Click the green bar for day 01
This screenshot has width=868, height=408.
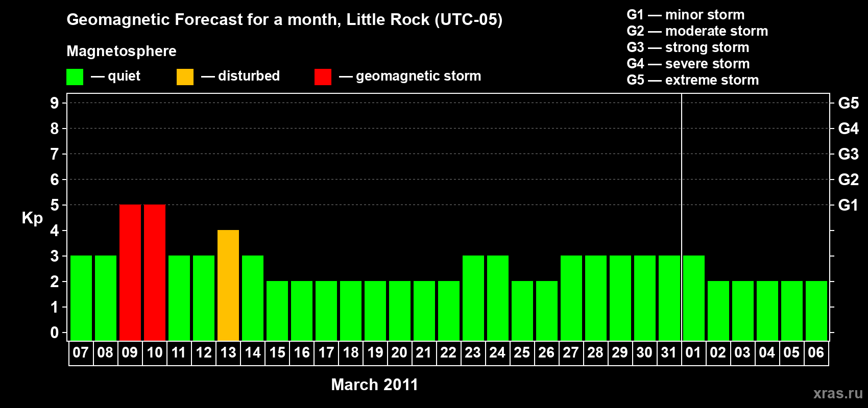[x=694, y=298]
